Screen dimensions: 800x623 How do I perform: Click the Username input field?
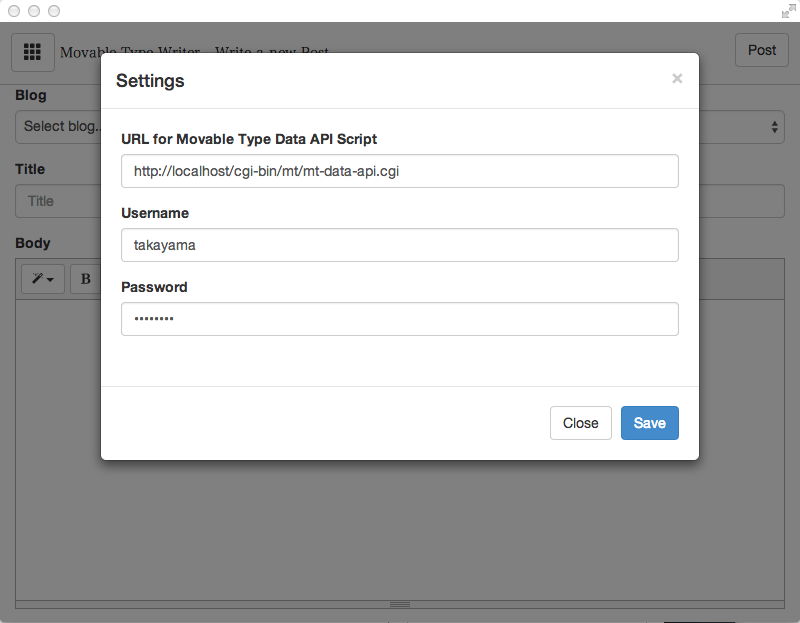pyautogui.click(x=399, y=245)
